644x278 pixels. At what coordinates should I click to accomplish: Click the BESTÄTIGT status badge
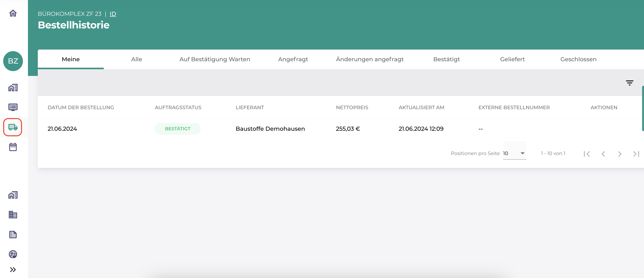pos(177,129)
